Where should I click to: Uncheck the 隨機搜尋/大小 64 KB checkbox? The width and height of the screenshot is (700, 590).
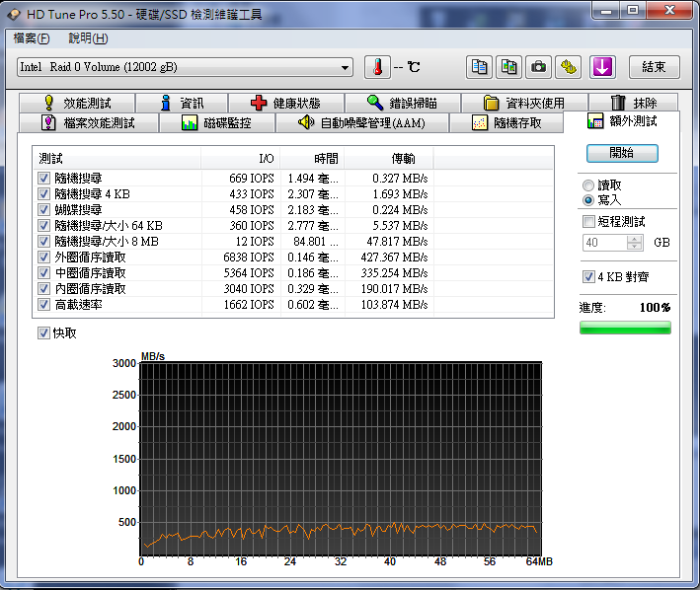tap(43, 226)
